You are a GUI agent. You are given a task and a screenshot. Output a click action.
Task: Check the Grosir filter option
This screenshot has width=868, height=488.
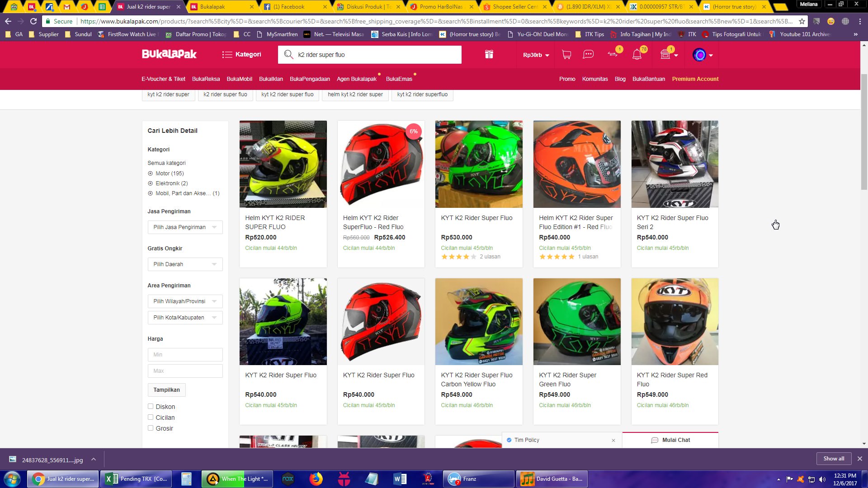151,428
